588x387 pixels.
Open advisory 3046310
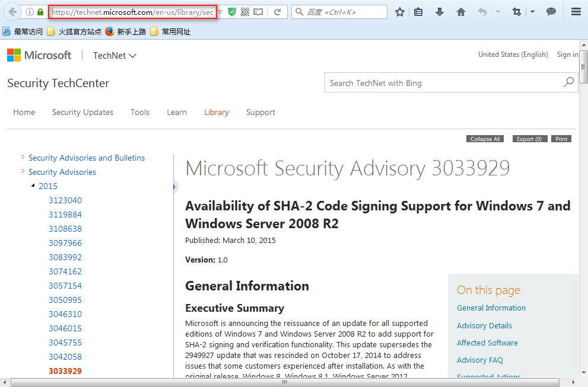[65, 314]
